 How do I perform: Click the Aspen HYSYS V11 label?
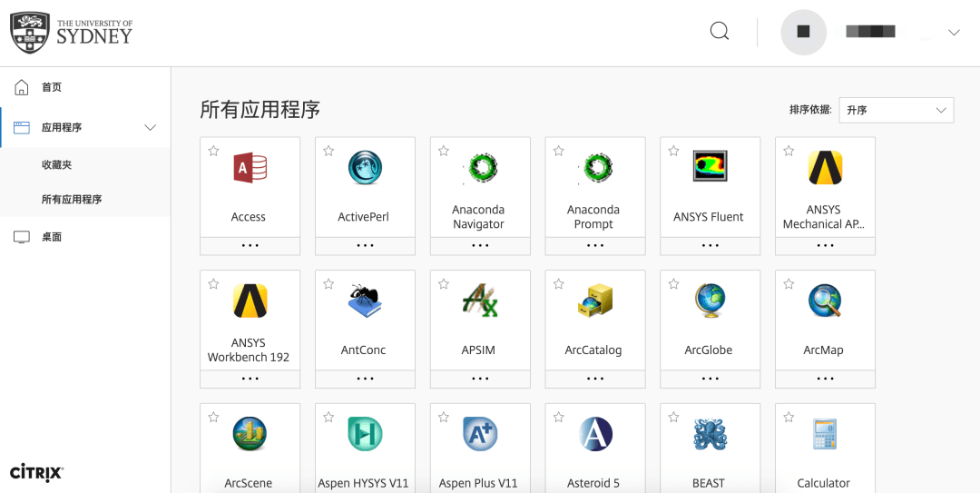tap(363, 484)
